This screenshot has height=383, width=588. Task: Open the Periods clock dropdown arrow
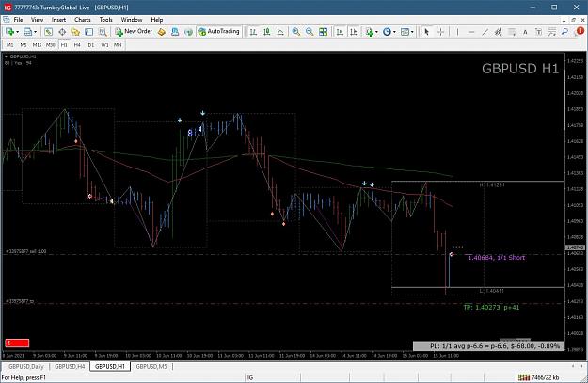pos(394,32)
